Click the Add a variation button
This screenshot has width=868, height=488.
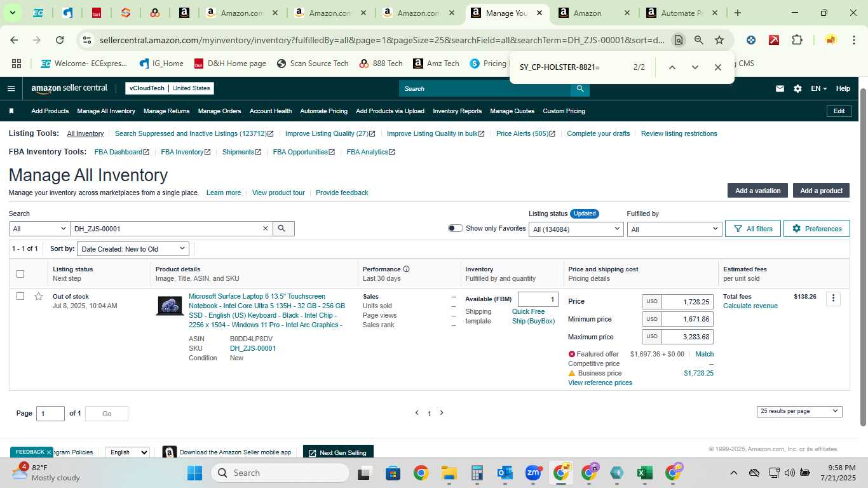pos(757,191)
